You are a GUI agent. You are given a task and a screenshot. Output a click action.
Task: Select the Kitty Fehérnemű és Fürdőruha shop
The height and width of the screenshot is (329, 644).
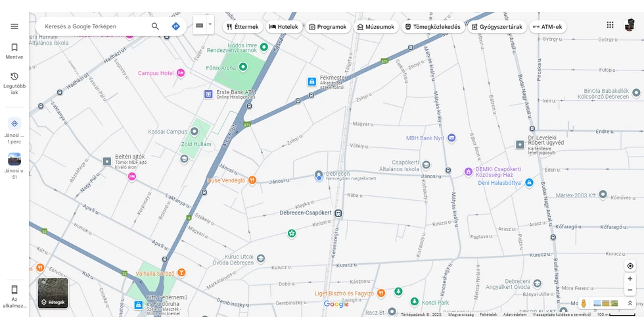139,305
